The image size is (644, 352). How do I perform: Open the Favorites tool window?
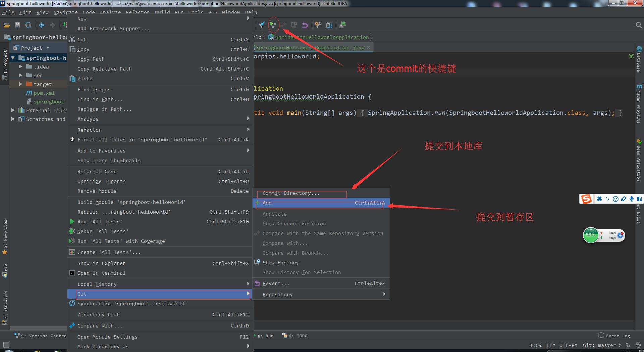click(x=5, y=237)
